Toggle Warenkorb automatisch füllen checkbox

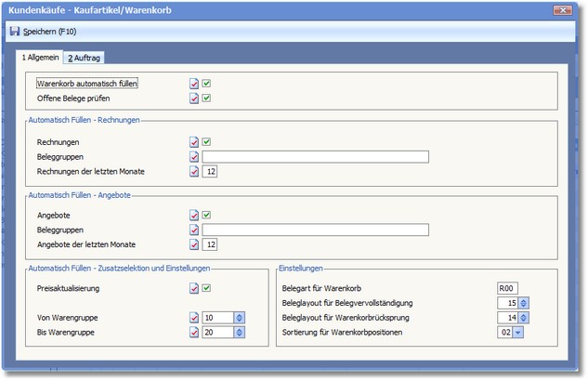point(207,84)
